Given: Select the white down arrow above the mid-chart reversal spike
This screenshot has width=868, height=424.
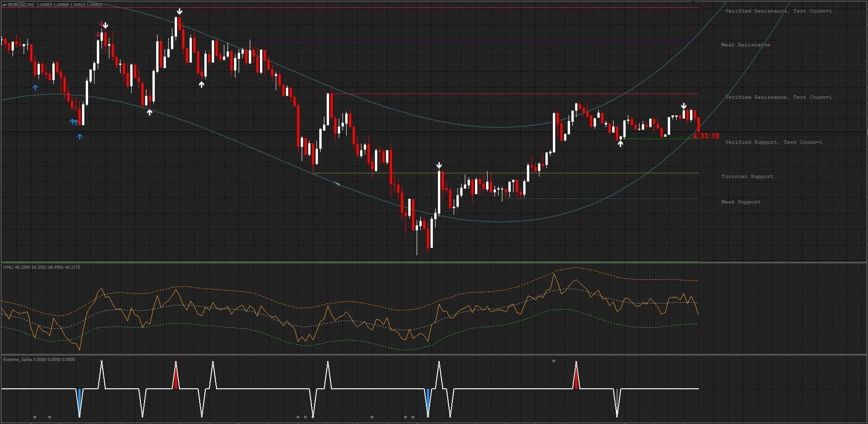Looking at the screenshot, I should [439, 164].
